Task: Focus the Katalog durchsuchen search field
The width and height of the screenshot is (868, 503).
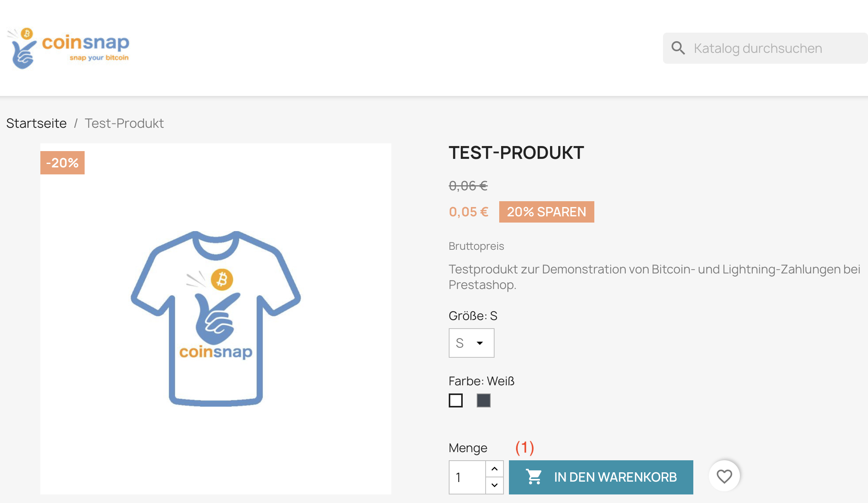Action: click(x=773, y=48)
